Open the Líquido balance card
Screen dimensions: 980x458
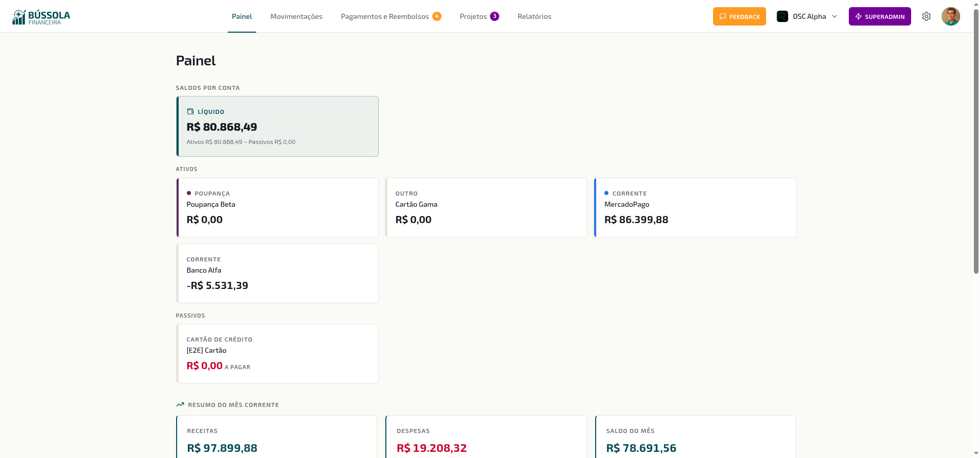277,126
